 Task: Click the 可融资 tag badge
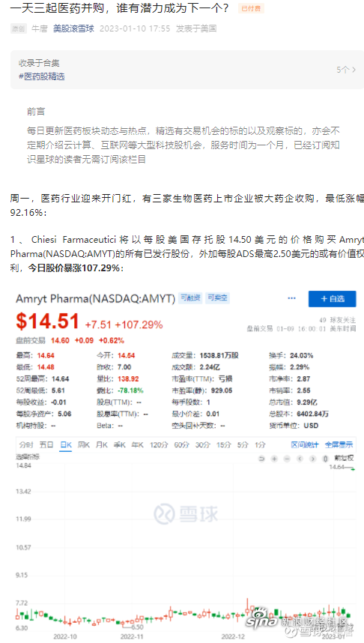tap(190, 298)
